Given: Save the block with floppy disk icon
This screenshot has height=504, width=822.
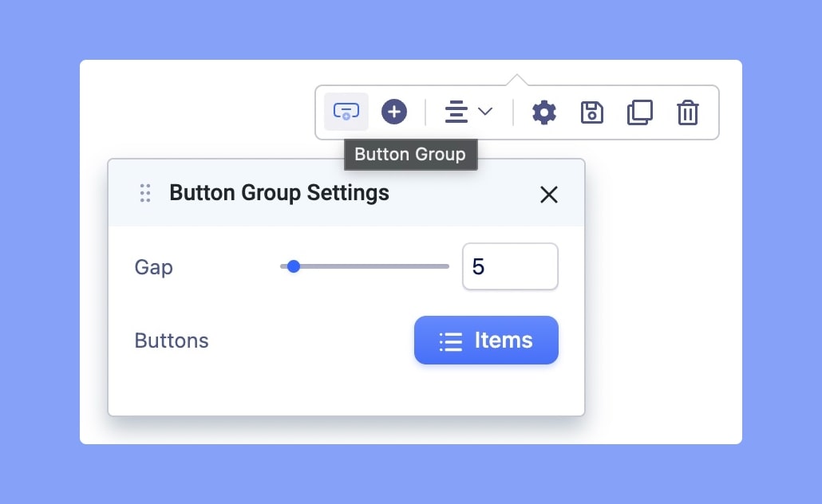Looking at the screenshot, I should 591,112.
